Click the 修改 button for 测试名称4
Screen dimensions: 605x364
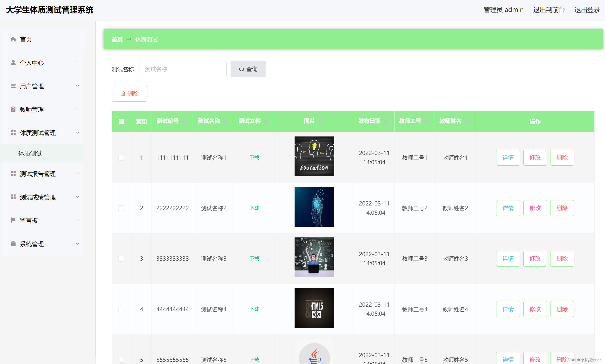(x=535, y=309)
